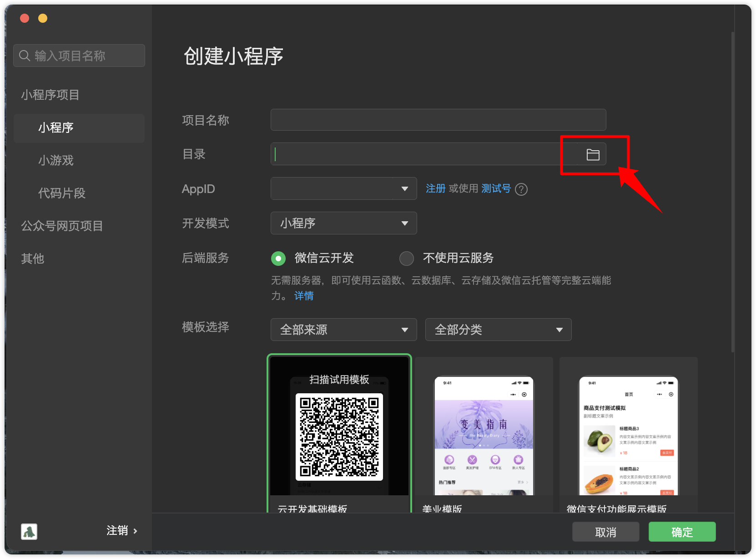
Task: Select the 微信支付功能展示模版 thumbnail
Action: click(x=629, y=435)
